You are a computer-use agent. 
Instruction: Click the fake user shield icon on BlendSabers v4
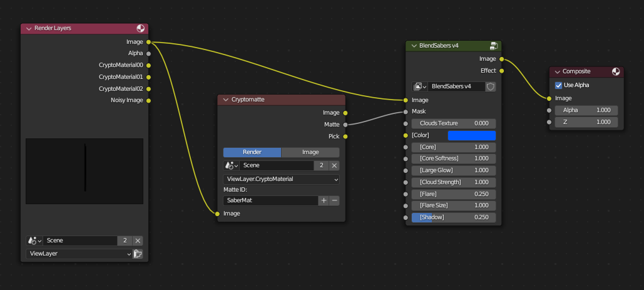(491, 86)
